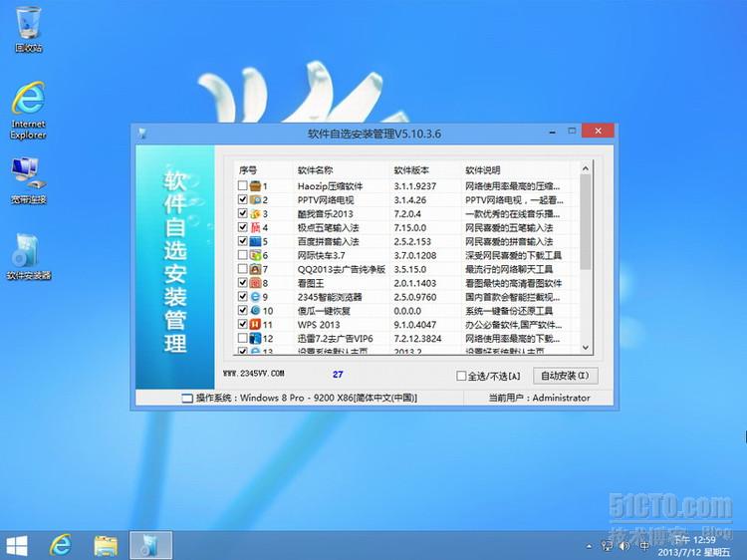Click the installer window title bar icon
Viewport: 747px width, 560px height.
pyautogui.click(x=142, y=133)
